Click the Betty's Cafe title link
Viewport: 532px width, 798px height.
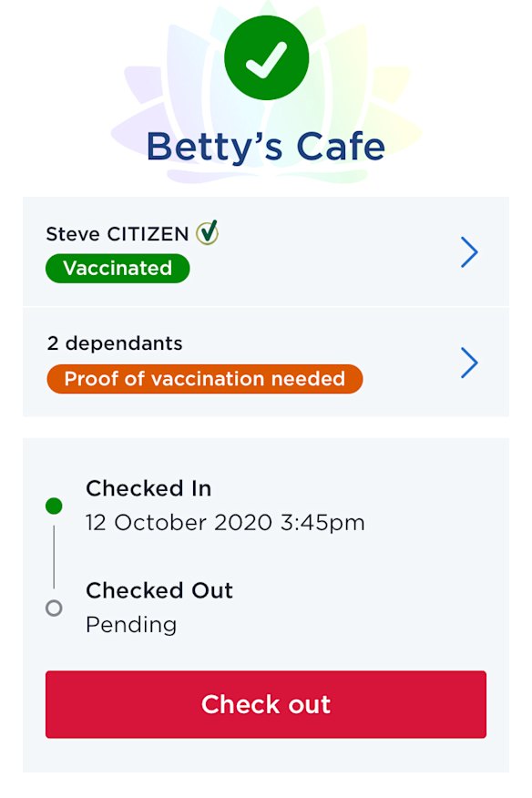[266, 147]
